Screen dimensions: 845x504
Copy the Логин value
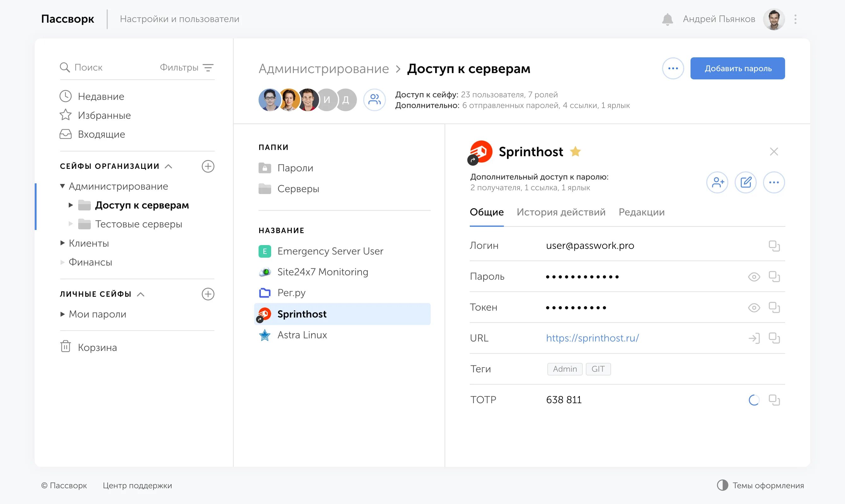tap(774, 246)
